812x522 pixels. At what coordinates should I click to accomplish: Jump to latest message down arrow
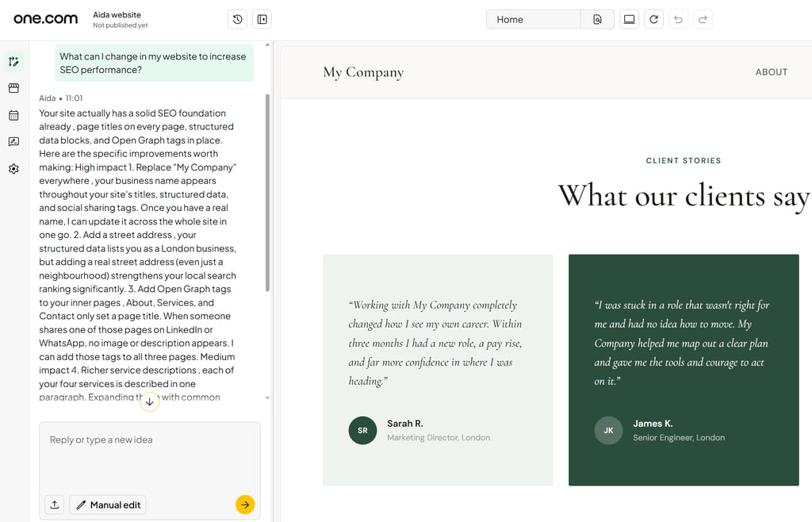[149, 402]
